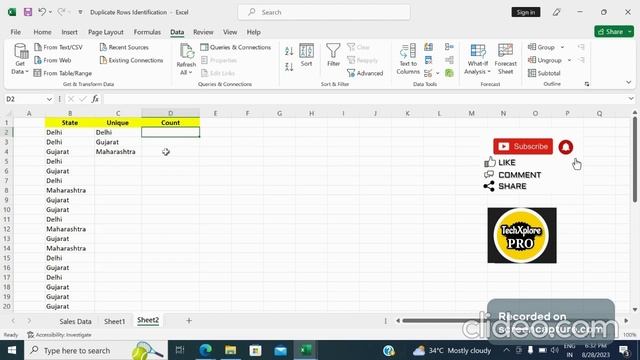This screenshot has width=640, height=360.
Task: Select cell C3 containing Gujarat
Action: 118,142
